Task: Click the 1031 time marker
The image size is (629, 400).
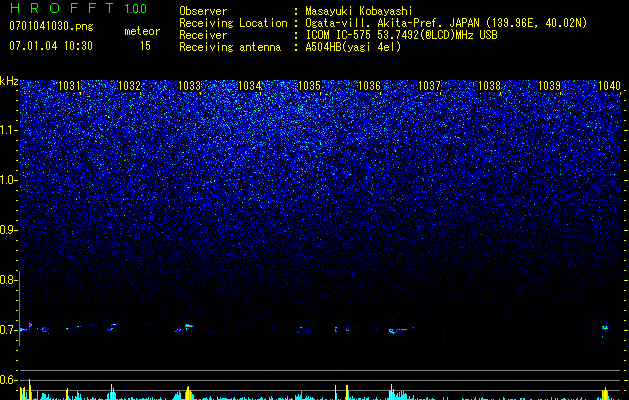Action: [69, 86]
